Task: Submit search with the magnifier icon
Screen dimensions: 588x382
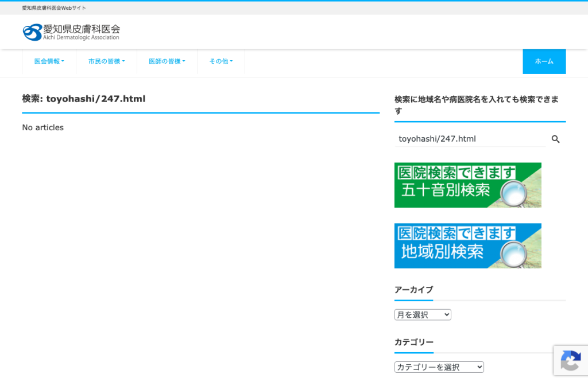Action: coord(555,139)
